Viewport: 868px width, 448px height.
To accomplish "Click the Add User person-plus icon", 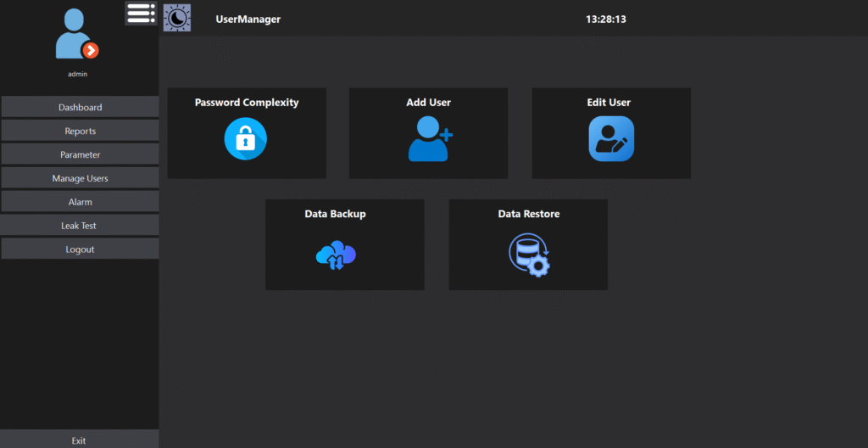I will [x=430, y=138].
